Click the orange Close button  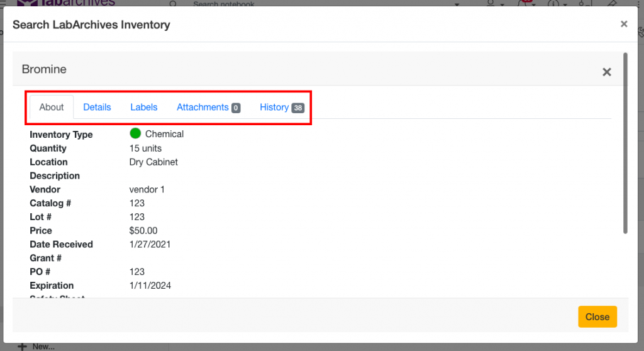597,317
